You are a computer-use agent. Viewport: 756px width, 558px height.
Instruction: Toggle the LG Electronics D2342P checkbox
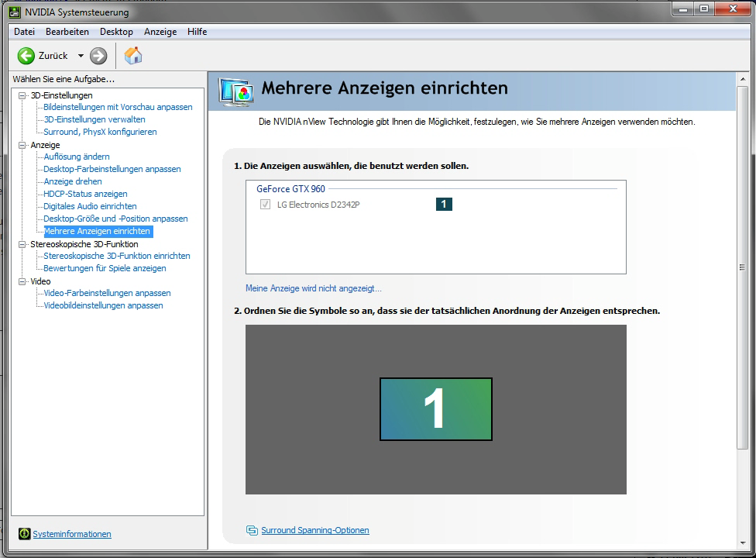(x=265, y=205)
